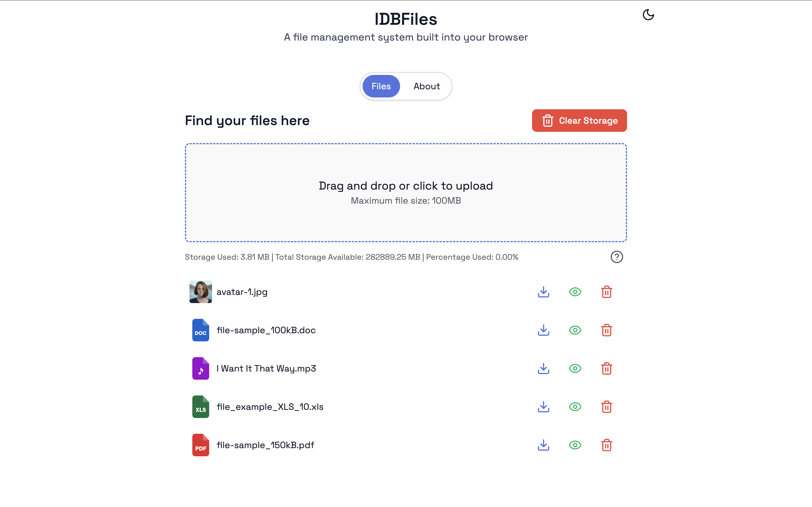Download avatar-1.jpg file

543,292
